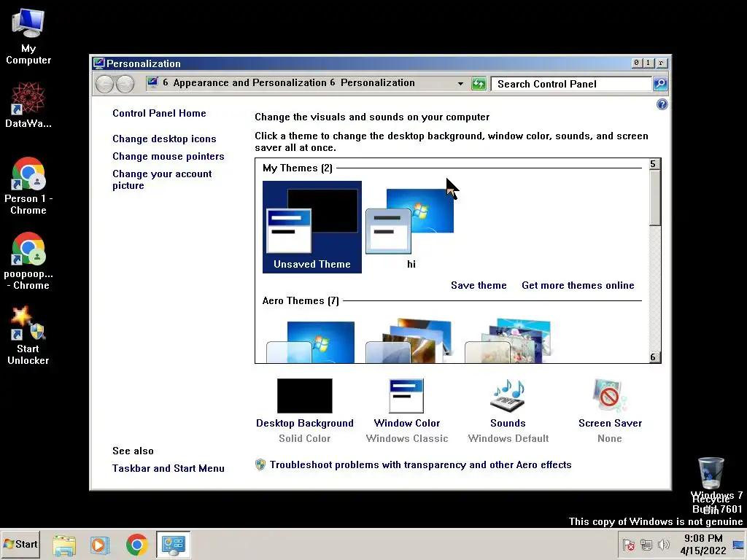The height and width of the screenshot is (560, 747).
Task: Click Sounds label link
Action: (508, 424)
